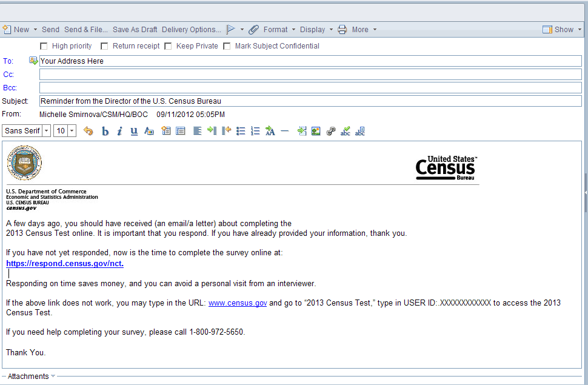Click the insert image icon
Viewport: 588px width, 385px height.
click(316, 130)
